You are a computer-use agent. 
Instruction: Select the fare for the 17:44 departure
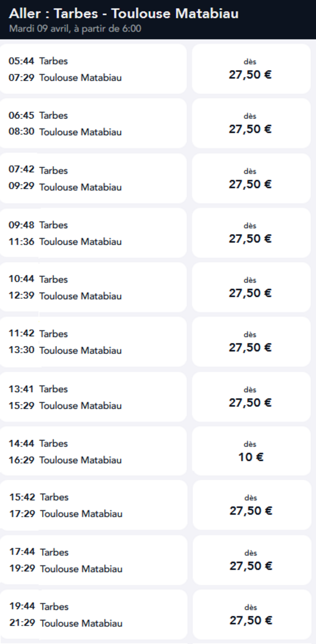click(252, 560)
